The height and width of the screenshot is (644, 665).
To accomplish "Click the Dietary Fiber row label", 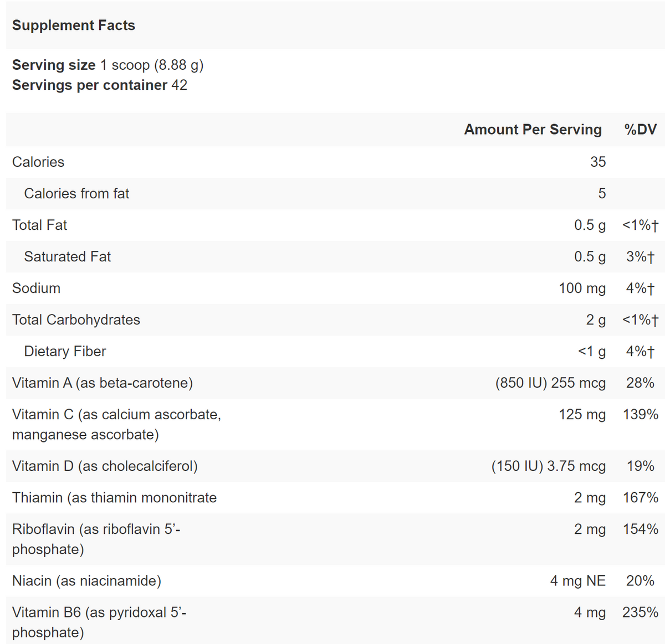I will [65, 352].
